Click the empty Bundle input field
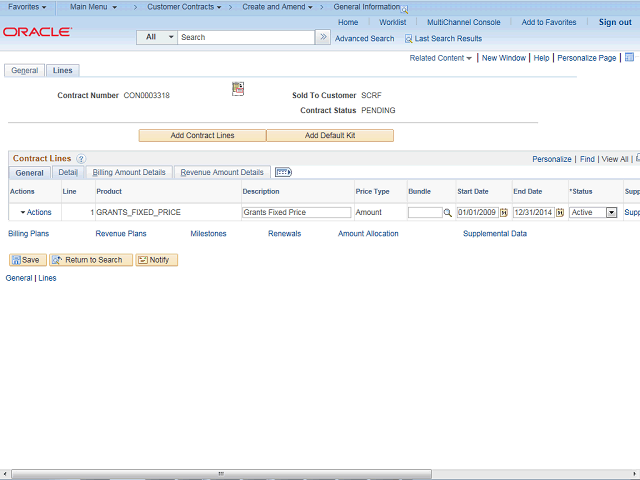640x480 pixels. point(425,212)
